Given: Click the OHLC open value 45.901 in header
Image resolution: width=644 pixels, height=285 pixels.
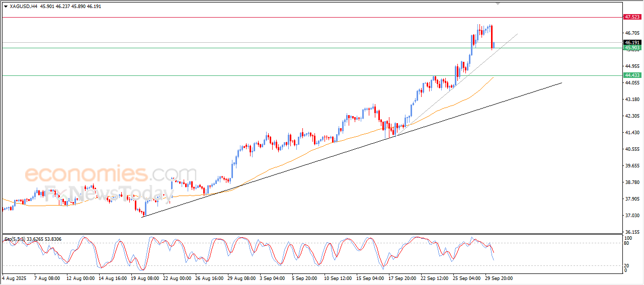Looking at the screenshot, I should tap(47, 7).
